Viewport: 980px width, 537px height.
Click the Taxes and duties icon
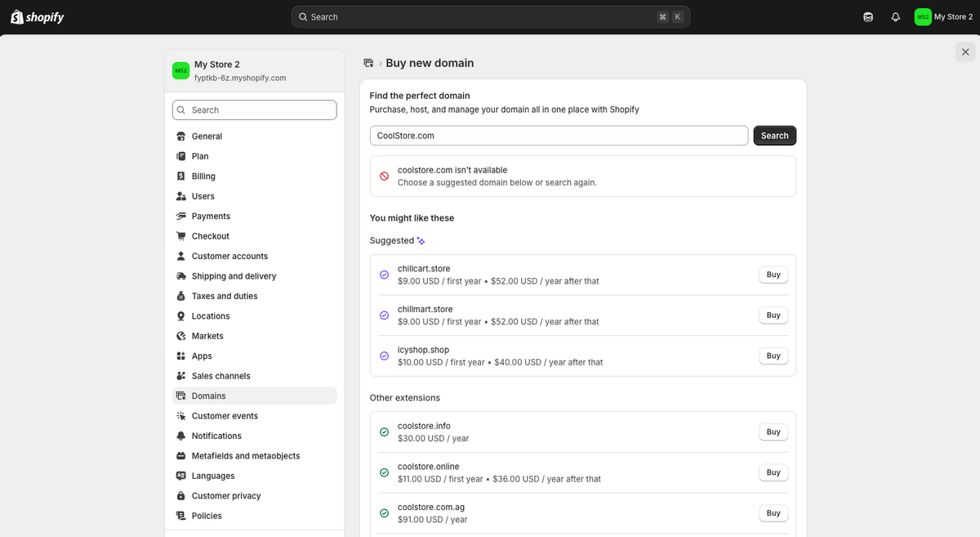[x=181, y=296]
